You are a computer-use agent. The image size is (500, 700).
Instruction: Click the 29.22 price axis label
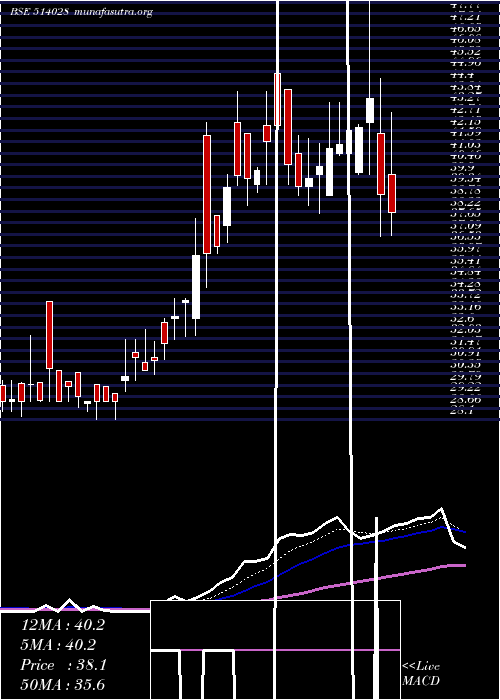[465, 388]
